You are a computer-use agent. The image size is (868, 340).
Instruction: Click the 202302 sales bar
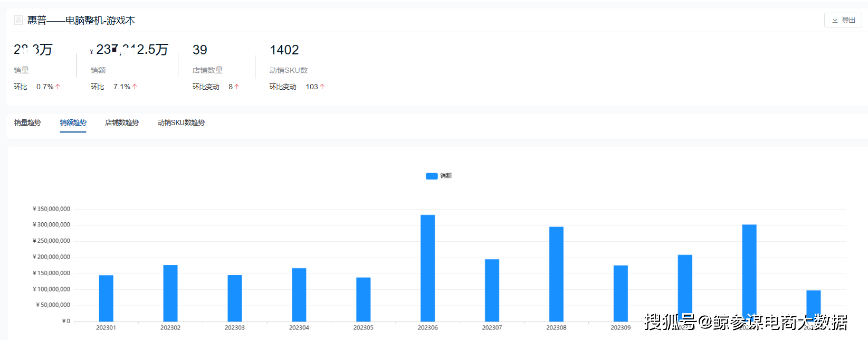170,293
